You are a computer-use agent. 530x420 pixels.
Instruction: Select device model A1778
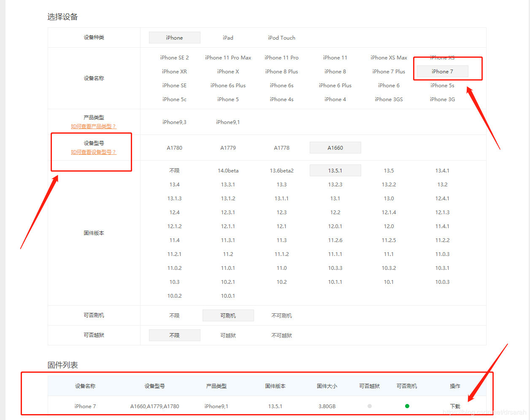click(x=281, y=148)
